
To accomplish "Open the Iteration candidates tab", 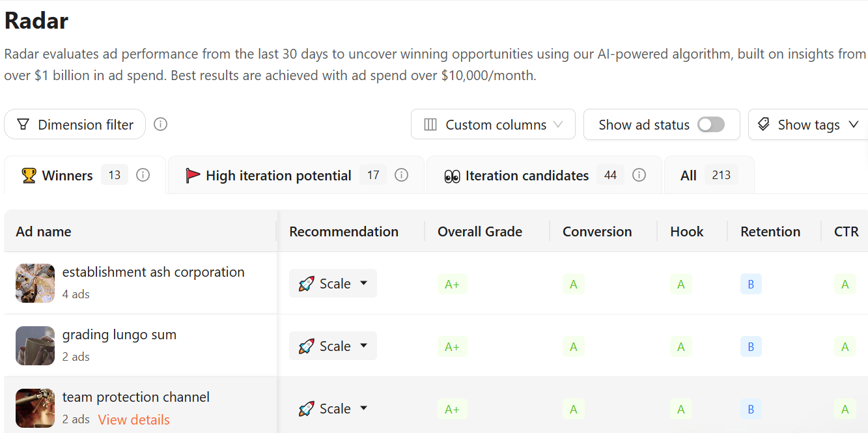I will (544, 175).
